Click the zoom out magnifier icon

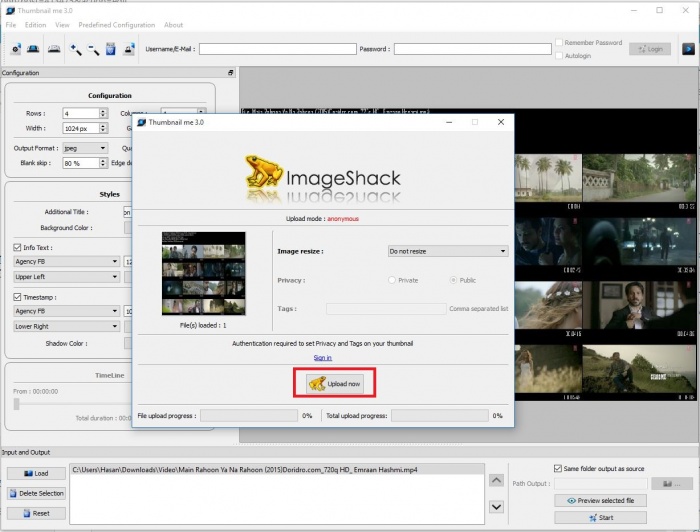click(x=93, y=49)
